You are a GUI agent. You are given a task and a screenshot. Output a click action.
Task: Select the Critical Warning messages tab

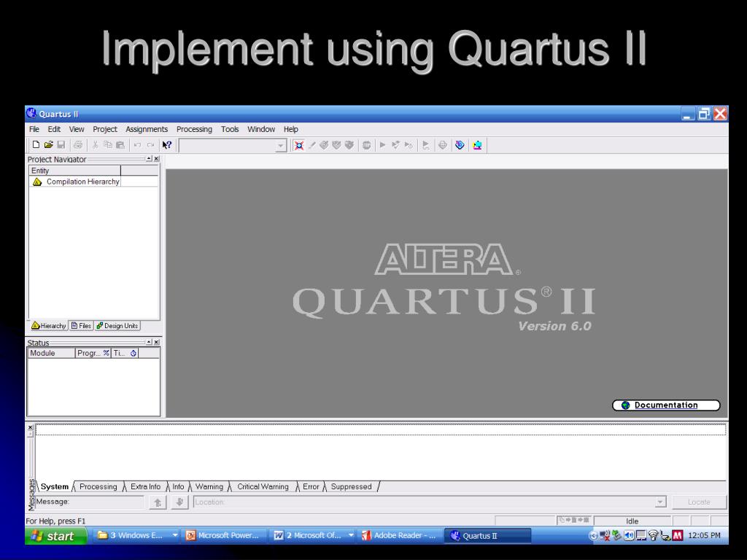pos(263,486)
